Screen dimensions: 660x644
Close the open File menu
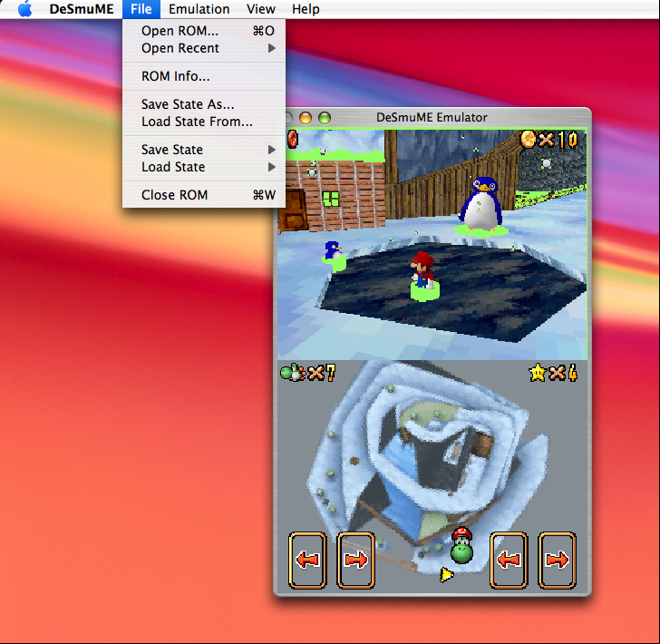[141, 9]
